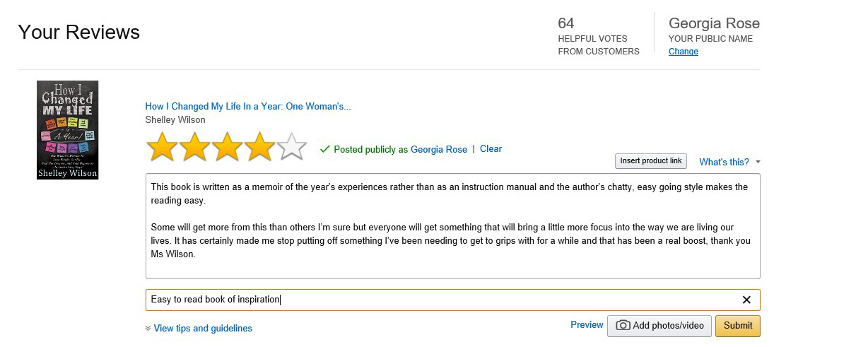Open the What's this? help link

[724, 162]
